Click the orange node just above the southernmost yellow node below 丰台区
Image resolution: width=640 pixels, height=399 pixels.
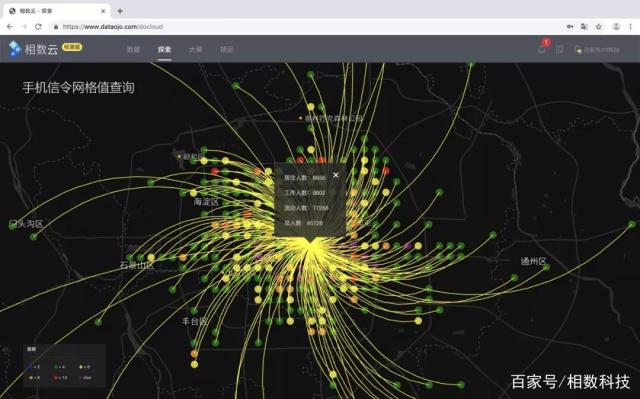coord(194,353)
